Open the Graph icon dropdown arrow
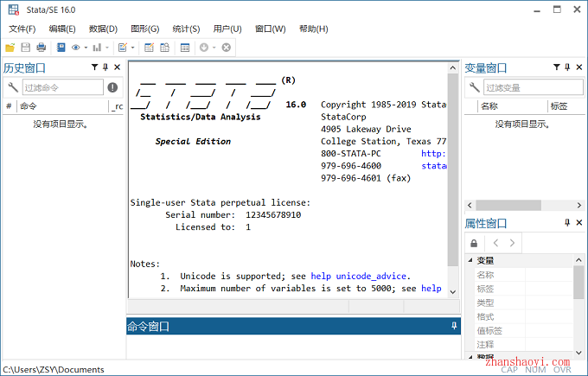Screen dimensions: 588x376 tap(107, 48)
